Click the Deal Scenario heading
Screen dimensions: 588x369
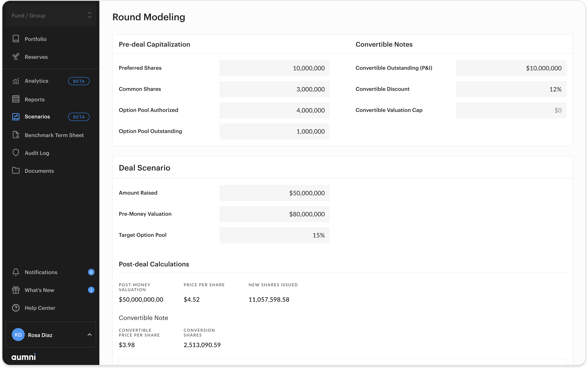click(144, 168)
